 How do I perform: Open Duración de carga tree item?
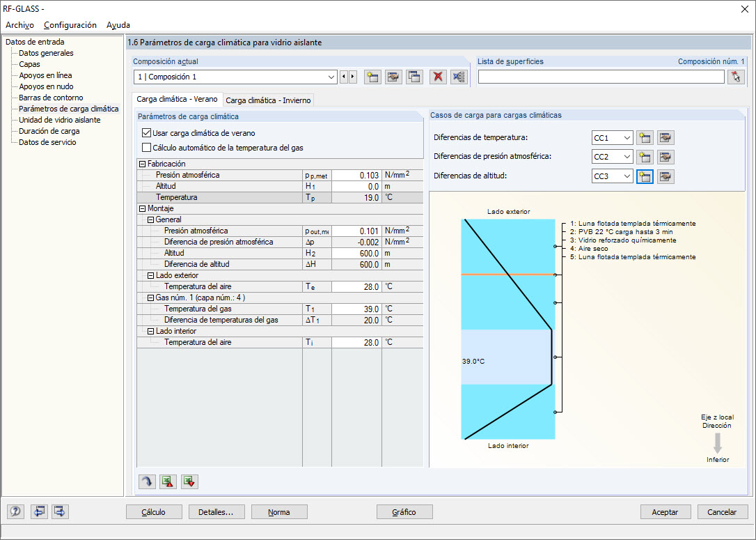tap(49, 131)
